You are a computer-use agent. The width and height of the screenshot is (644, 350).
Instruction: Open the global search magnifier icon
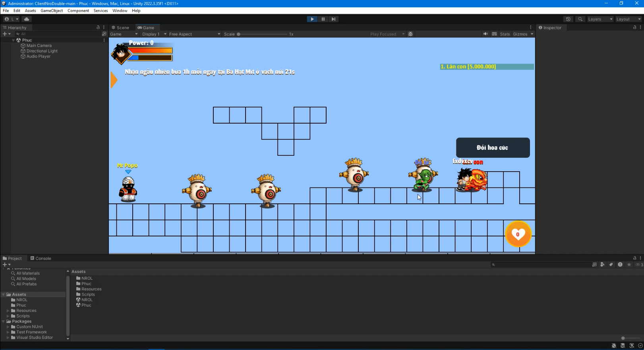click(580, 19)
